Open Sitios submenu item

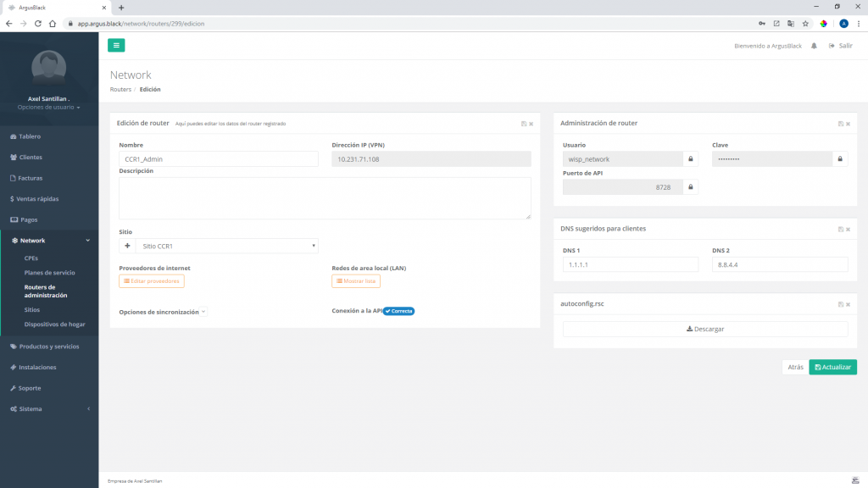point(31,310)
